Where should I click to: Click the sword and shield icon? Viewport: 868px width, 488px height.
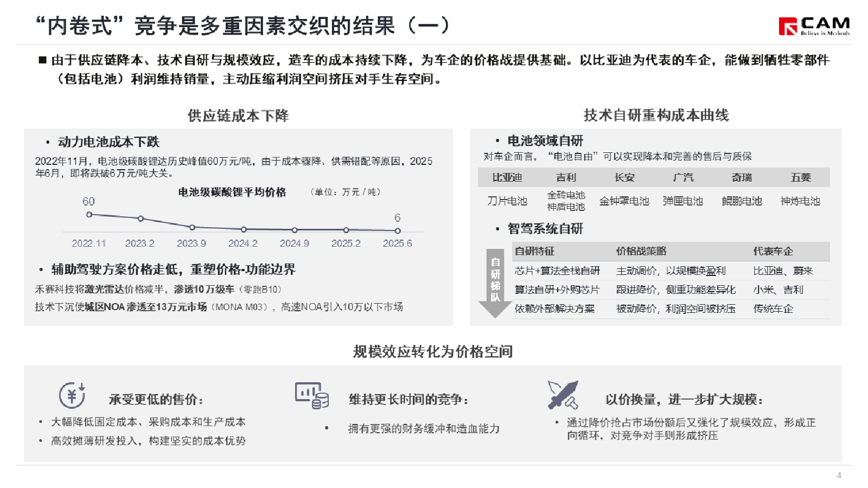563,395
